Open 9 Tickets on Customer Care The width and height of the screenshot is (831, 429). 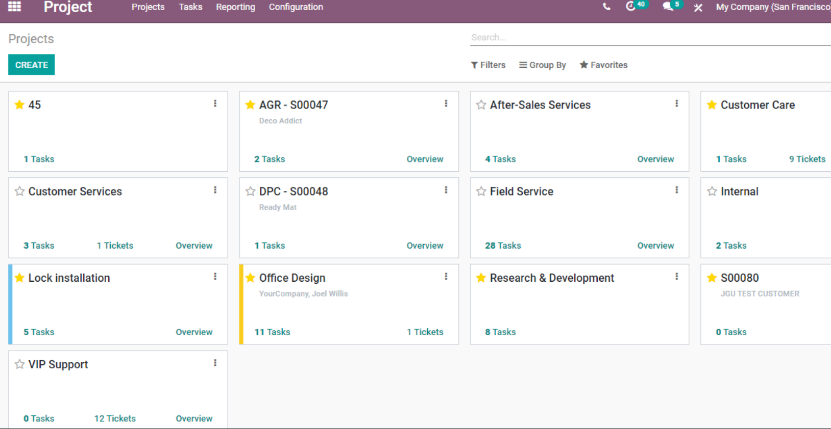(x=807, y=159)
